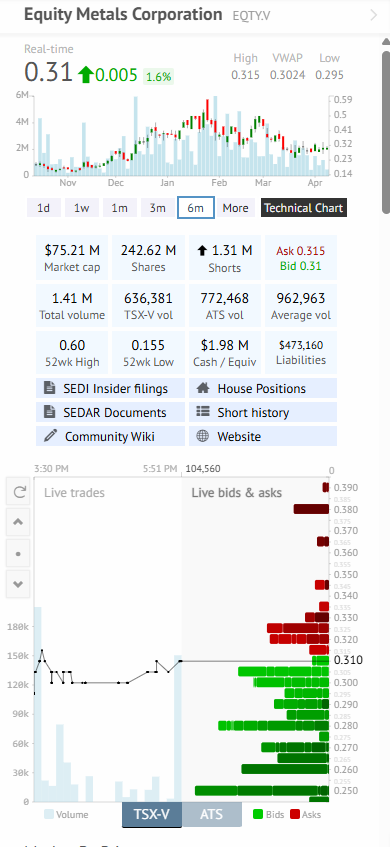Click the 1.41 M Total volume tile

point(72,305)
